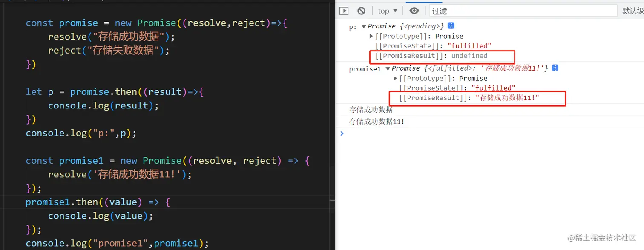This screenshot has width=644, height=250.
Task: Collapse the 'p:' Promise {<pending>} object
Action: tap(364, 26)
